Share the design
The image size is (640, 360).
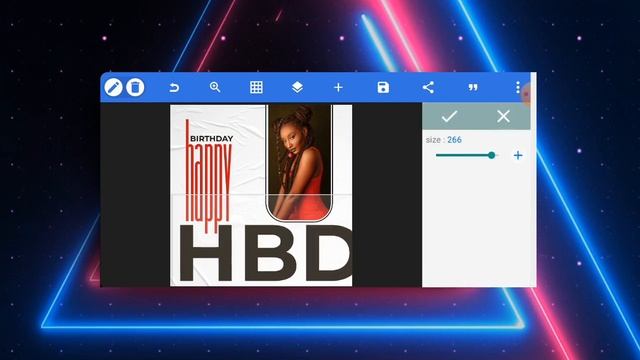tap(428, 87)
